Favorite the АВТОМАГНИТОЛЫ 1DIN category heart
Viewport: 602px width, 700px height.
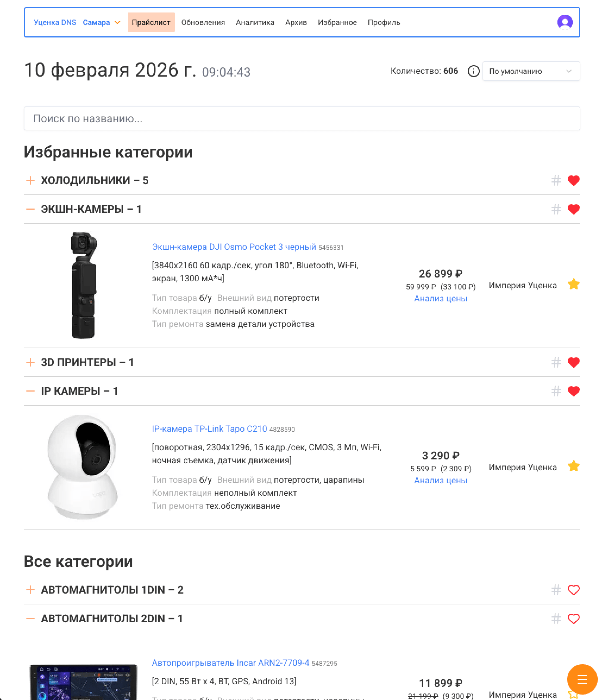click(573, 590)
